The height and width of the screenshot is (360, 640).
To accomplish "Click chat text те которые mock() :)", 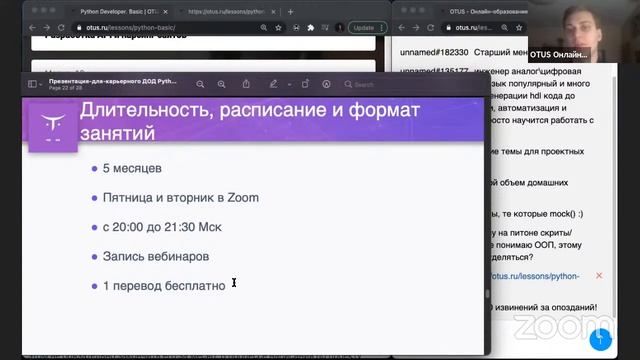I will click(541, 214).
